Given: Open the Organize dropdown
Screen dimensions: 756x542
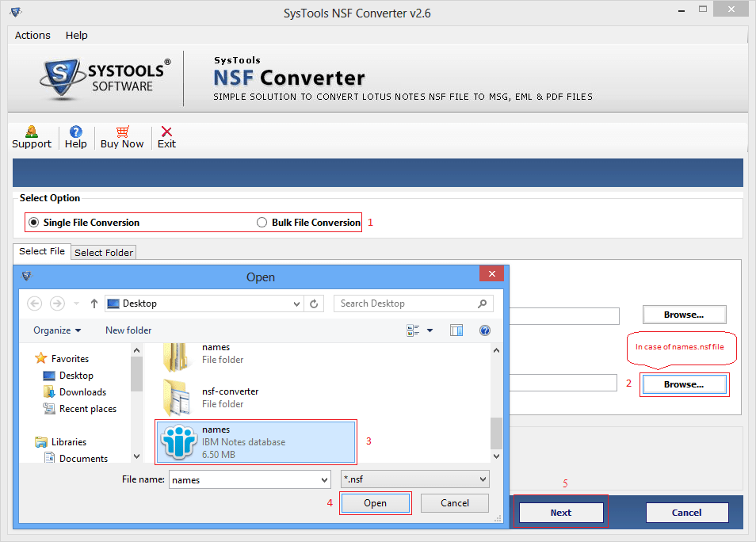Looking at the screenshot, I should pos(57,330).
